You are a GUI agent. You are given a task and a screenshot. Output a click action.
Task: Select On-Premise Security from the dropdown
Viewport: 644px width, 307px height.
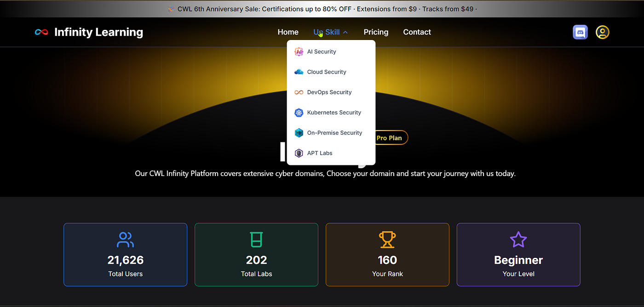pyautogui.click(x=331, y=133)
